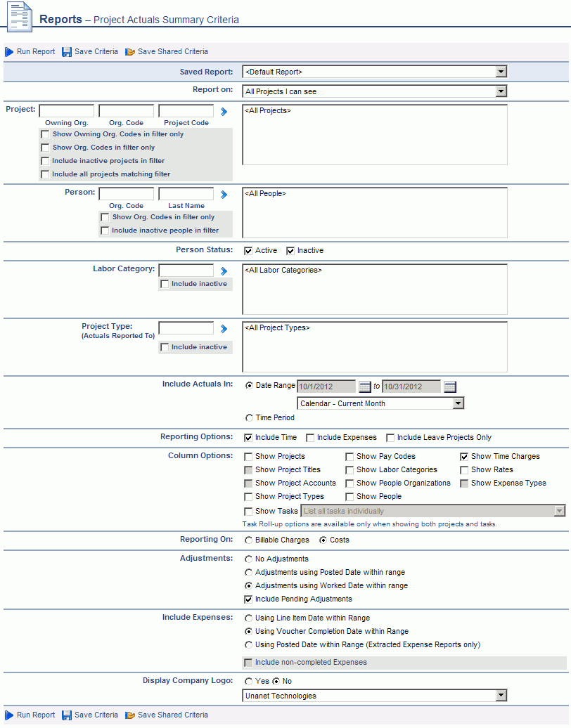Screen dimensions: 571x728
Task: Check Include inactive people in filter
Action: [105, 230]
